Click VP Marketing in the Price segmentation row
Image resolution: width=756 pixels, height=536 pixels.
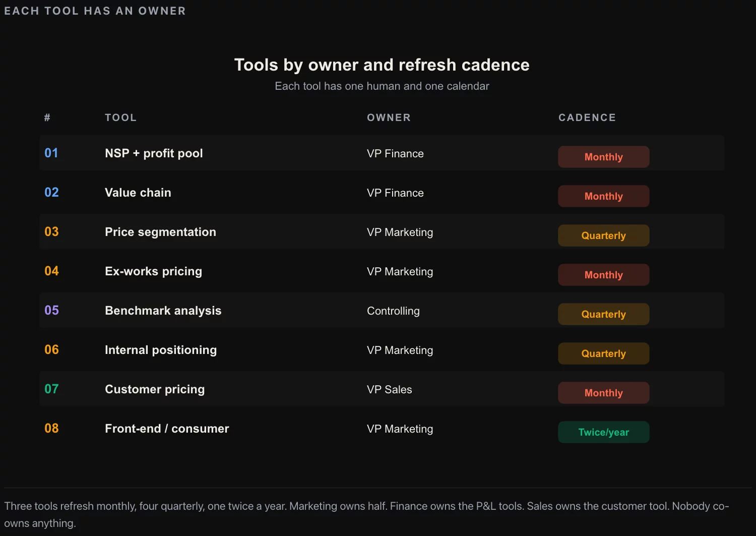tap(400, 232)
